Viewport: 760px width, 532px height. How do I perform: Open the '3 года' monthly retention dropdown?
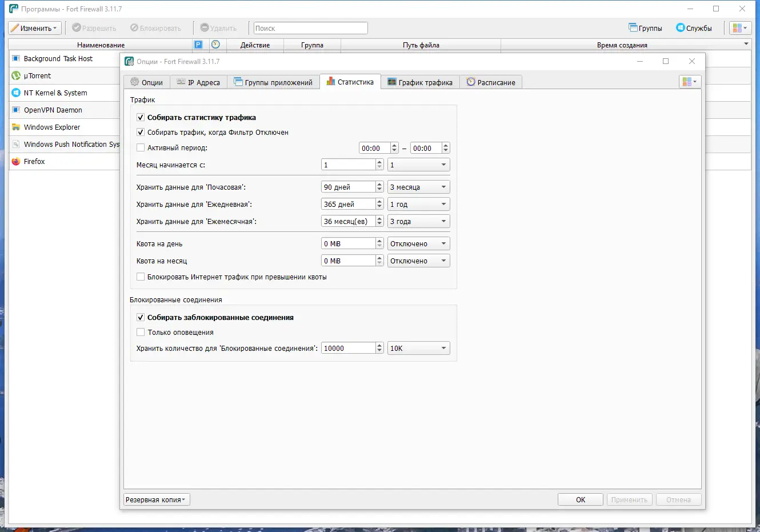click(x=419, y=221)
